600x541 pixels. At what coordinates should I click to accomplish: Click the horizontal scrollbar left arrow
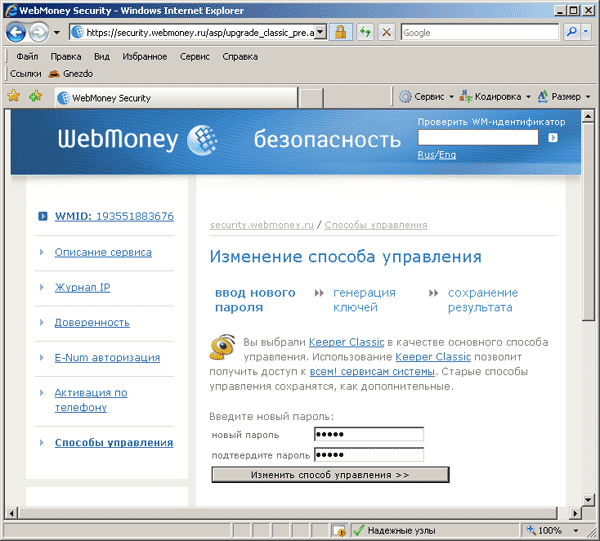[12, 513]
